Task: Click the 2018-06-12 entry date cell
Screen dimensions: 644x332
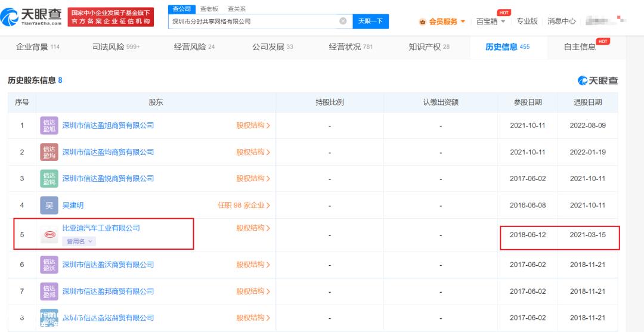Action: tap(528, 235)
